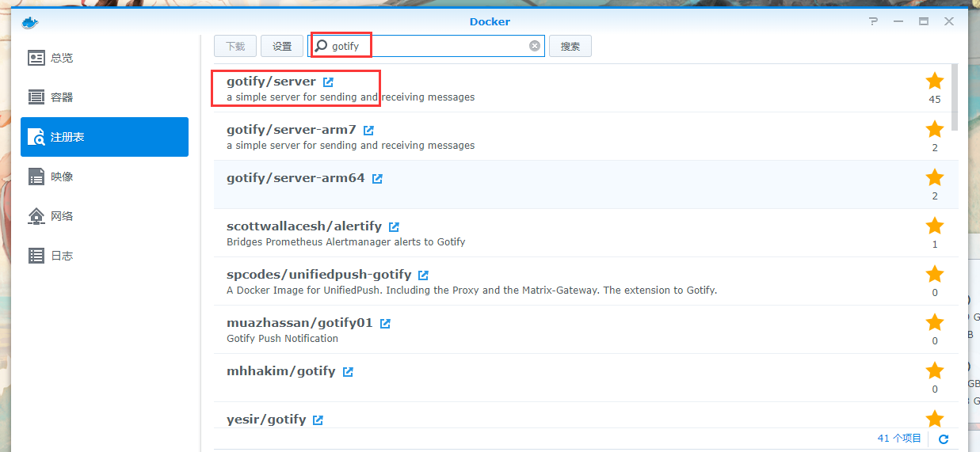
Task: Select the yesir/gotify image name
Action: [266, 420]
